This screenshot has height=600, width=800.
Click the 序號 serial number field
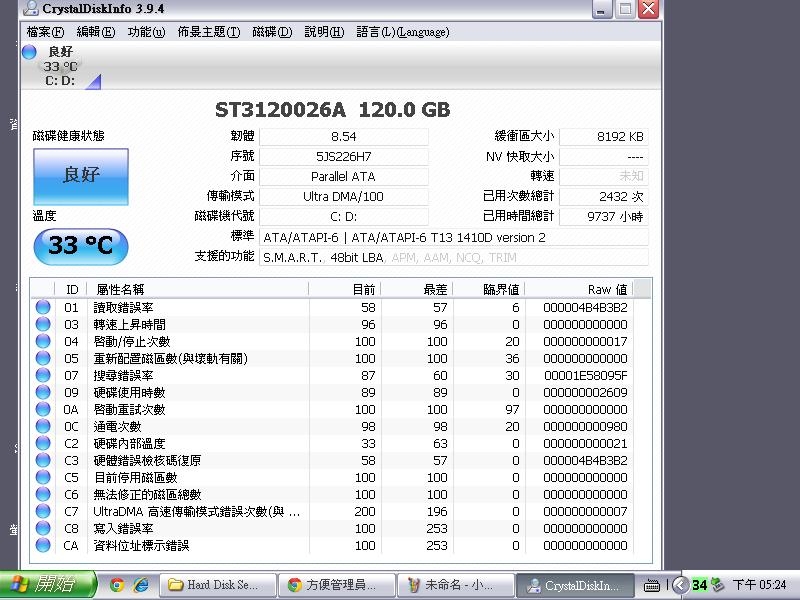click(343, 157)
